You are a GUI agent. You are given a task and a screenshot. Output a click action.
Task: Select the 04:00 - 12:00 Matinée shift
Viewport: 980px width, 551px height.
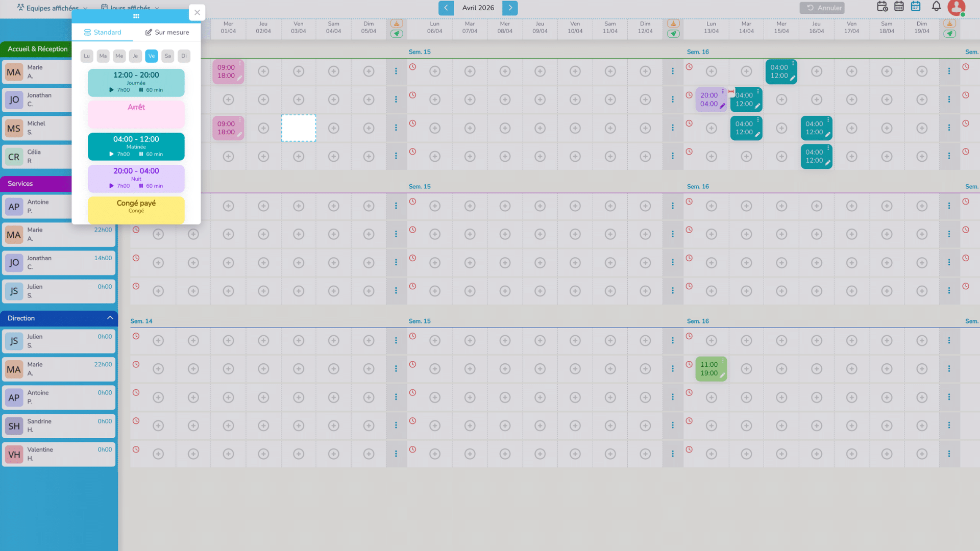(x=136, y=146)
